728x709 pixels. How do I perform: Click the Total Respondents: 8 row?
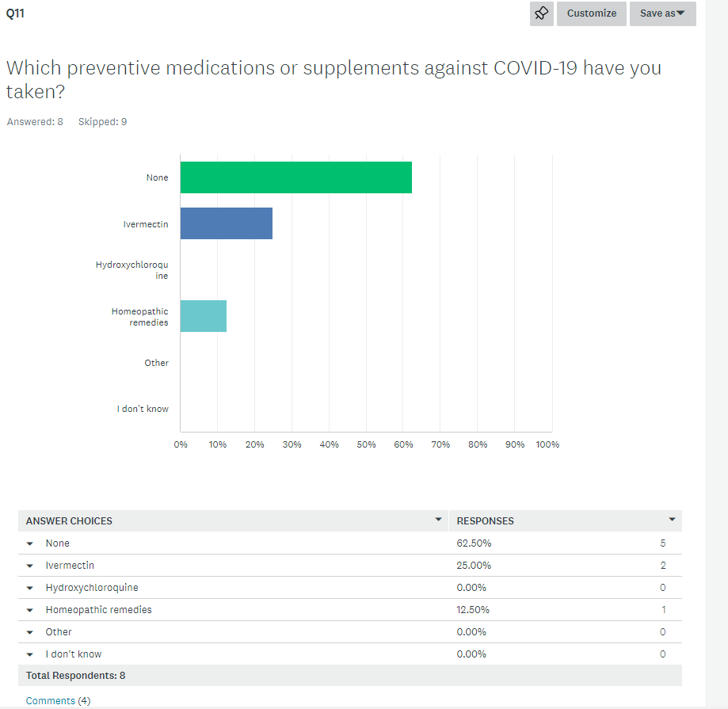[x=75, y=676]
